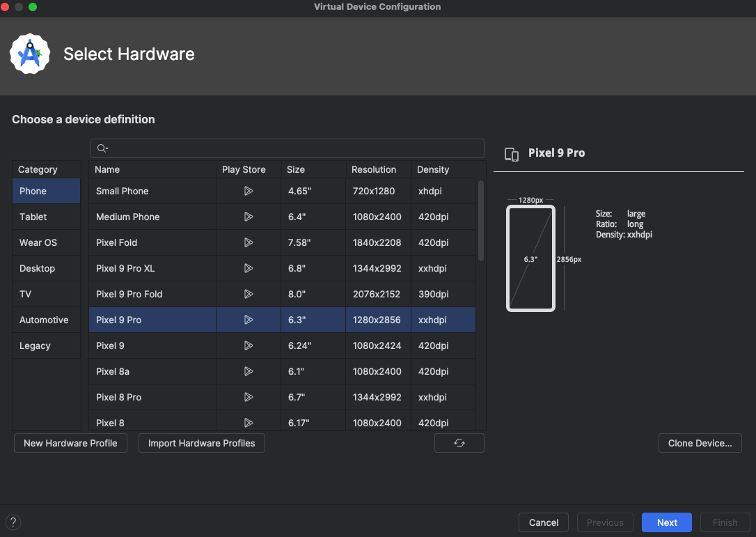
Task: Select the Pixel 9 Pro XL device name
Action: coord(125,268)
